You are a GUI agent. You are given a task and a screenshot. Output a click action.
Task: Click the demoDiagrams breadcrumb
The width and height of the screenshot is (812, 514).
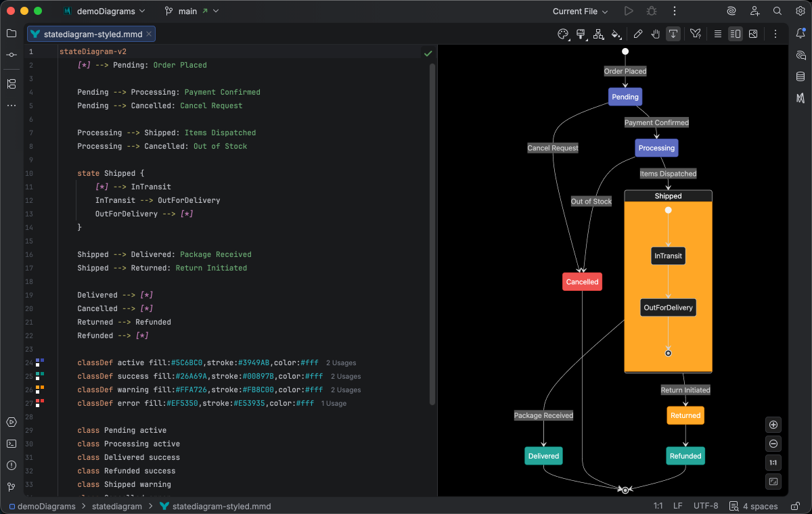click(42, 506)
